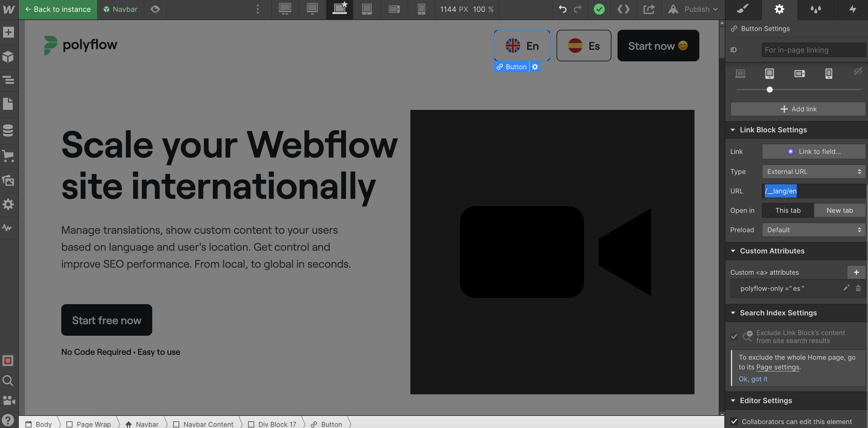
Task: Toggle tablet visibility in settings panel
Action: tap(769, 73)
